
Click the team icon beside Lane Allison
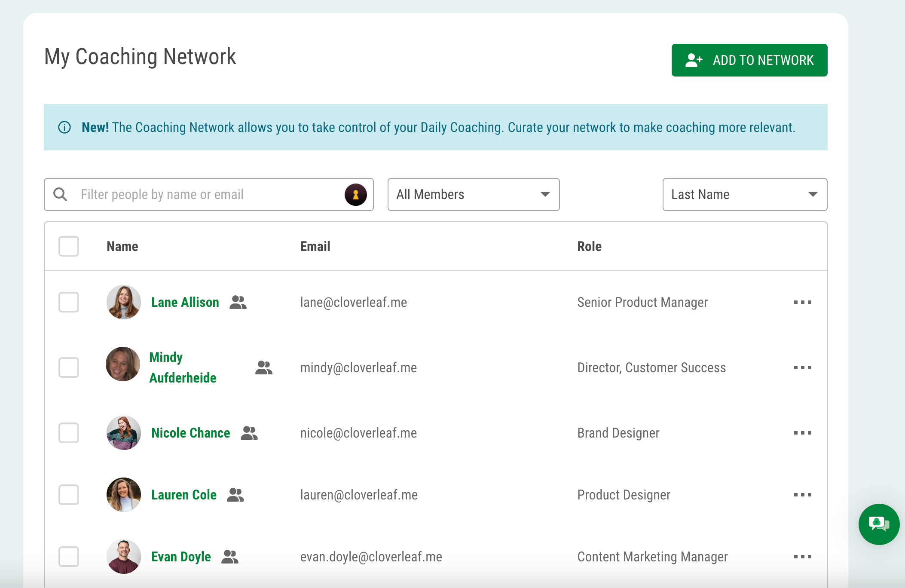(x=238, y=302)
